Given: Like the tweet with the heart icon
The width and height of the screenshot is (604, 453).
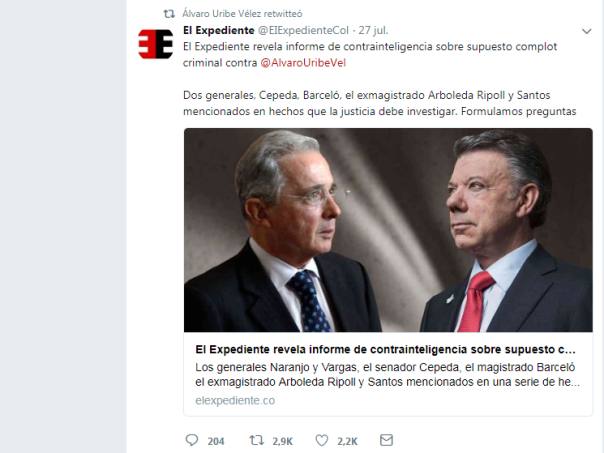Looking at the screenshot, I should pos(322,440).
